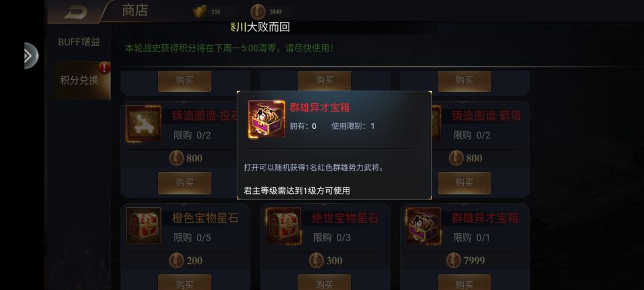This screenshot has width=644, height=290.
Task: Click the 橙色宝物星石 chest icon
Action: point(143,226)
